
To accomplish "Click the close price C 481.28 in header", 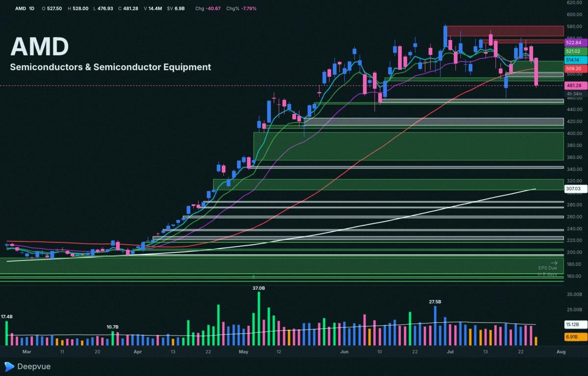I will click(128, 8).
